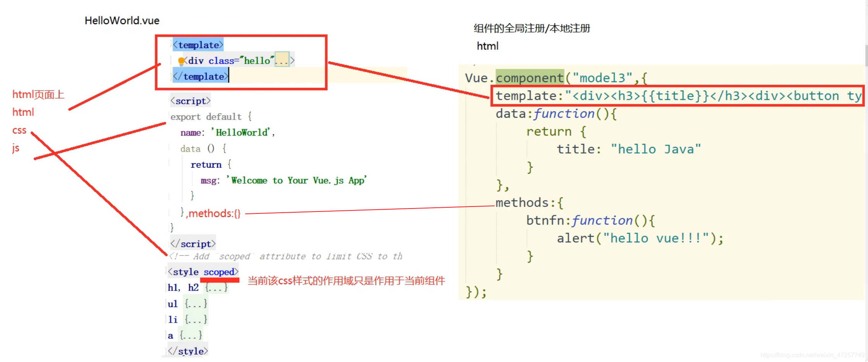Click the template: string line in right code
868x362 pixels.
tap(678, 96)
